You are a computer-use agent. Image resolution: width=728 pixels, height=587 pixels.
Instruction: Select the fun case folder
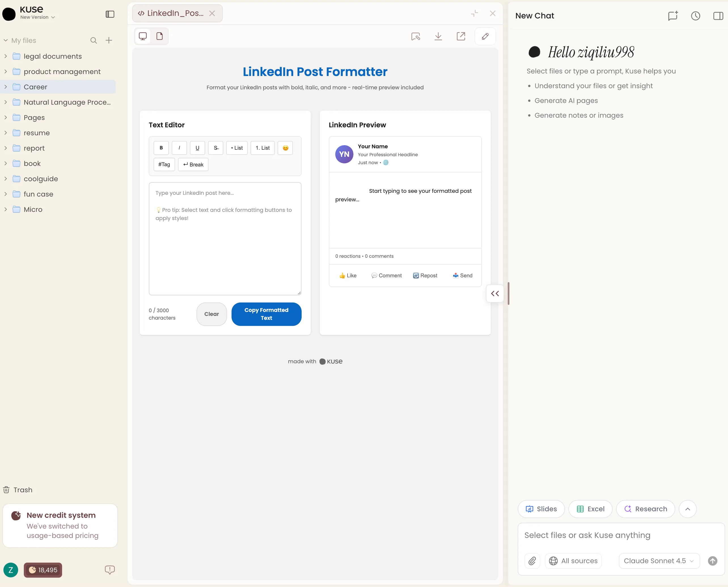tap(58, 194)
